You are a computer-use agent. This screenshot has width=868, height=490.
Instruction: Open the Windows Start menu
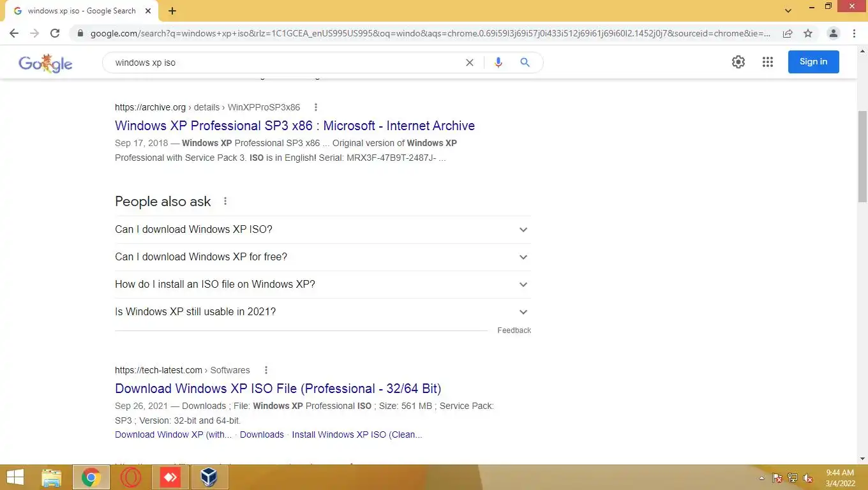15,477
